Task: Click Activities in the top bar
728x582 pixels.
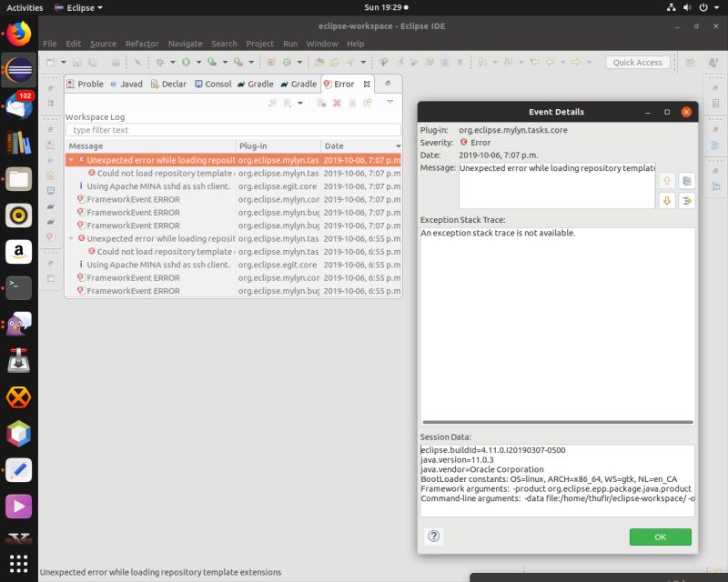Action: pos(25,7)
